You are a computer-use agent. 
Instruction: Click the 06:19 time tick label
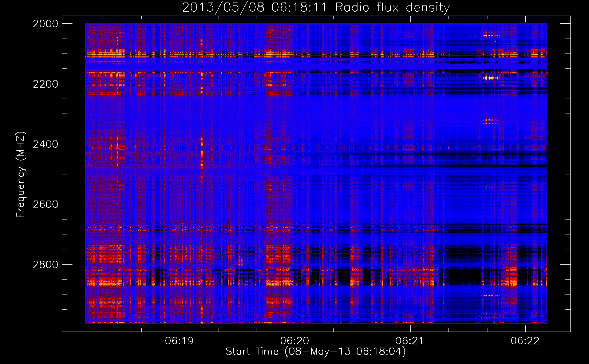(x=179, y=341)
